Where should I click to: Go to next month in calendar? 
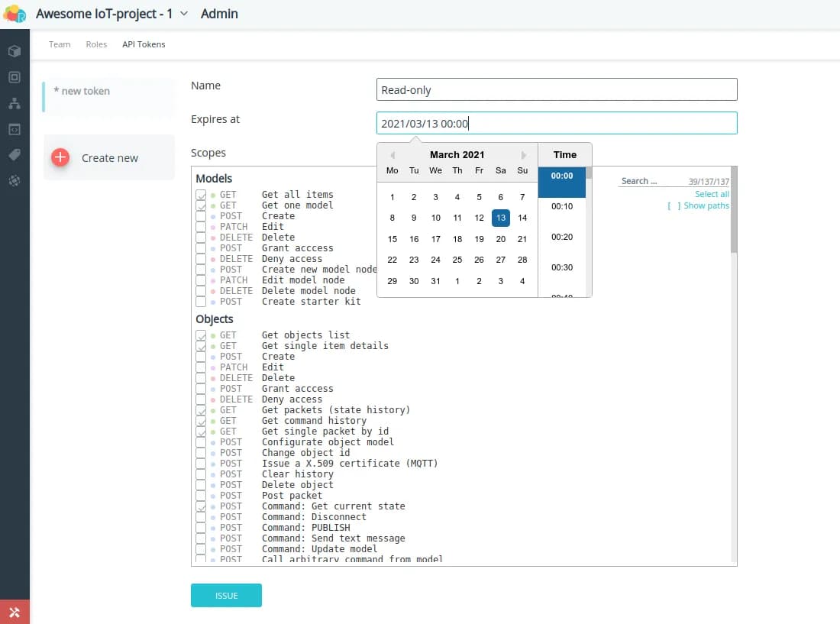point(524,155)
